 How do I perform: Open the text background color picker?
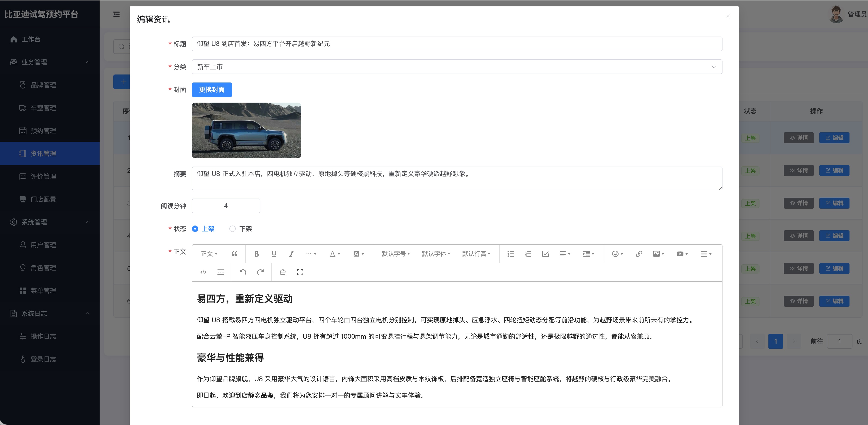pyautogui.click(x=359, y=254)
